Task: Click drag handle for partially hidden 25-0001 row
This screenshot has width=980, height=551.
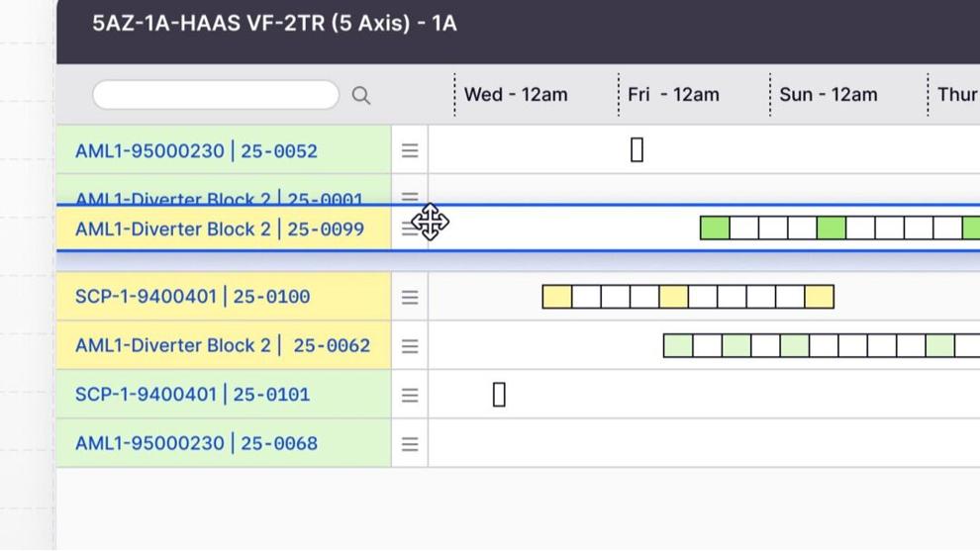Action: click(410, 198)
